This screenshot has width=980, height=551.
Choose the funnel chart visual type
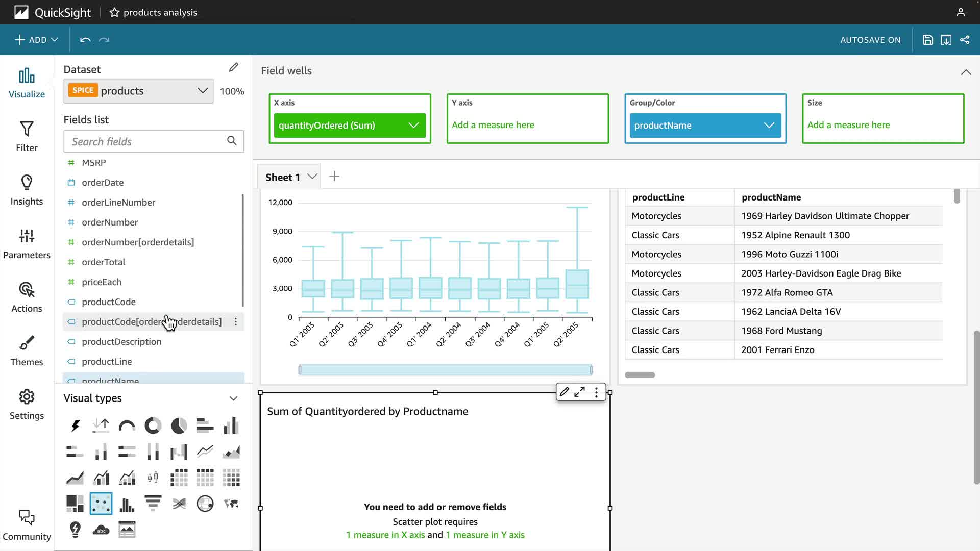(x=153, y=504)
